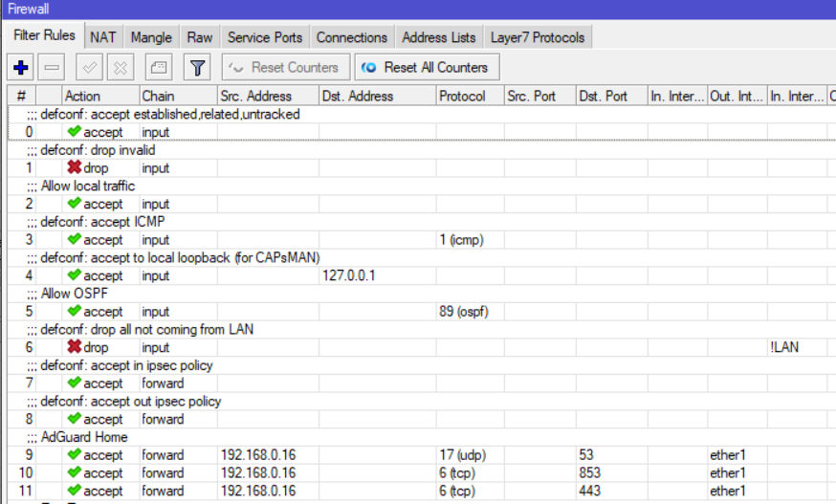Select comment 'defconf: drop all not coming from LAN'
836x504 pixels.
(x=146, y=329)
